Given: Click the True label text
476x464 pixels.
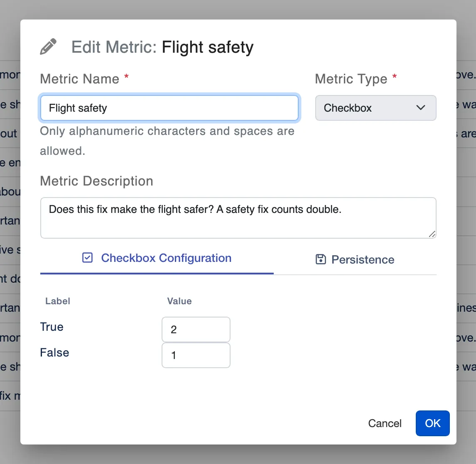Looking at the screenshot, I should [x=52, y=327].
